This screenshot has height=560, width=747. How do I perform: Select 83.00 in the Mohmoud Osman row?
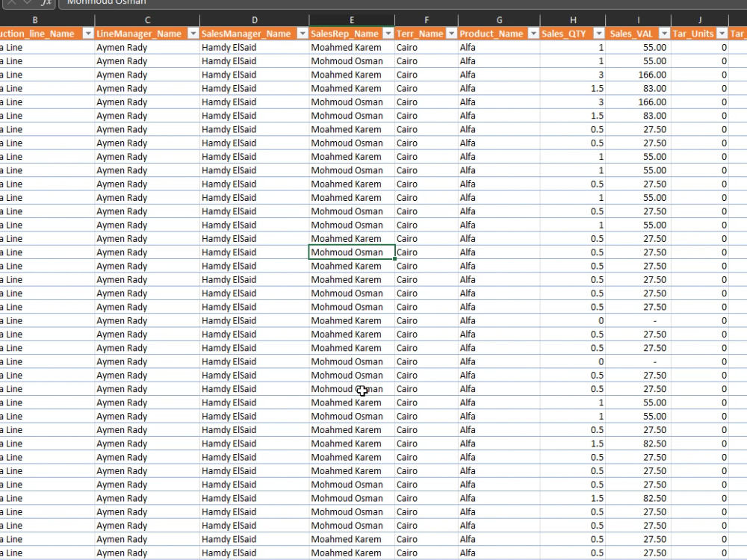654,116
